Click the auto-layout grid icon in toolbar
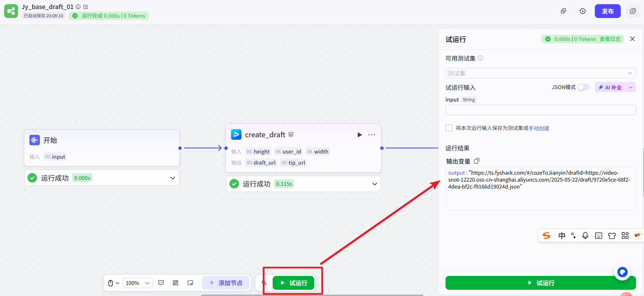 pyautogui.click(x=176, y=283)
